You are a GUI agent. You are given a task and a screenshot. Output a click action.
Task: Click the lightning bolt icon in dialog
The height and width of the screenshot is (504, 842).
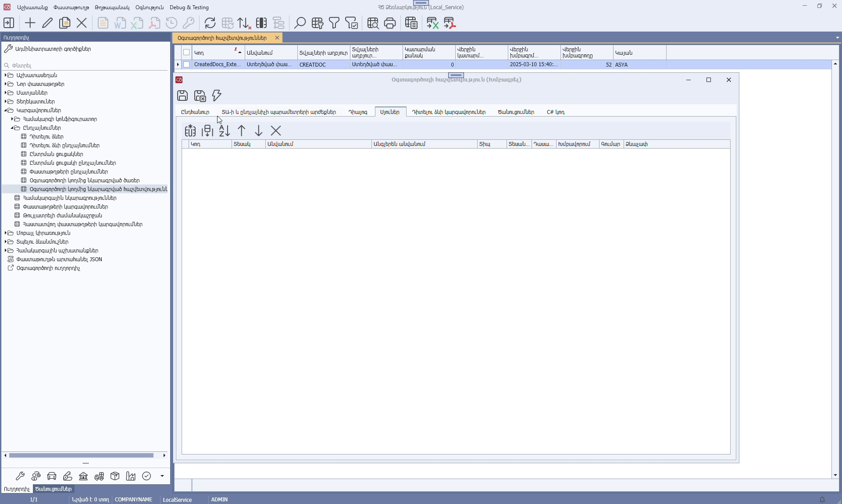coord(217,96)
